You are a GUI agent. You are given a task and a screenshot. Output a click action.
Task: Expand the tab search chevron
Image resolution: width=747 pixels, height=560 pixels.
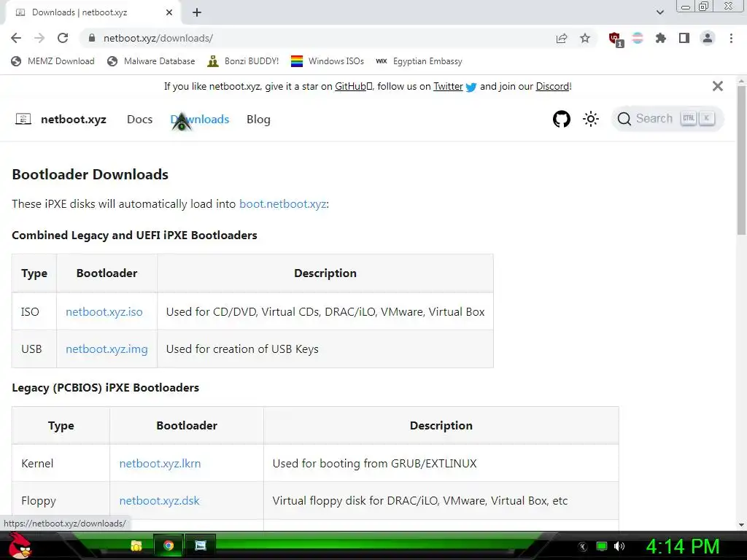tap(659, 12)
